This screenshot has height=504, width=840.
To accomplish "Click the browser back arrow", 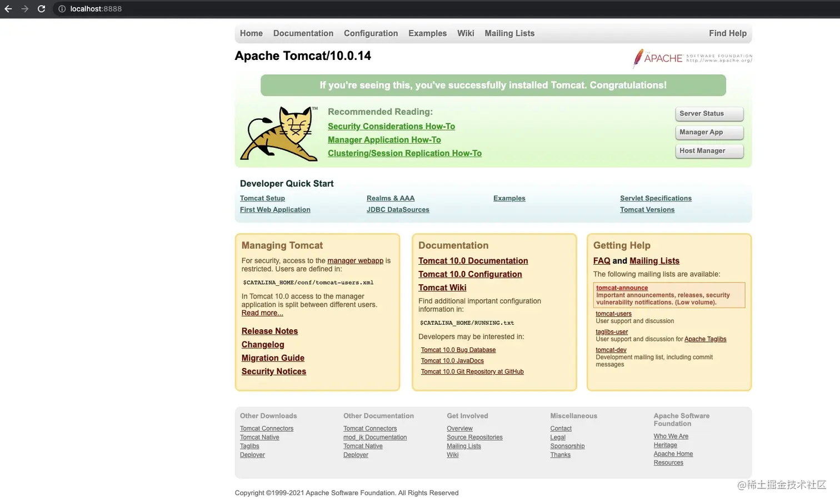I will coord(8,9).
